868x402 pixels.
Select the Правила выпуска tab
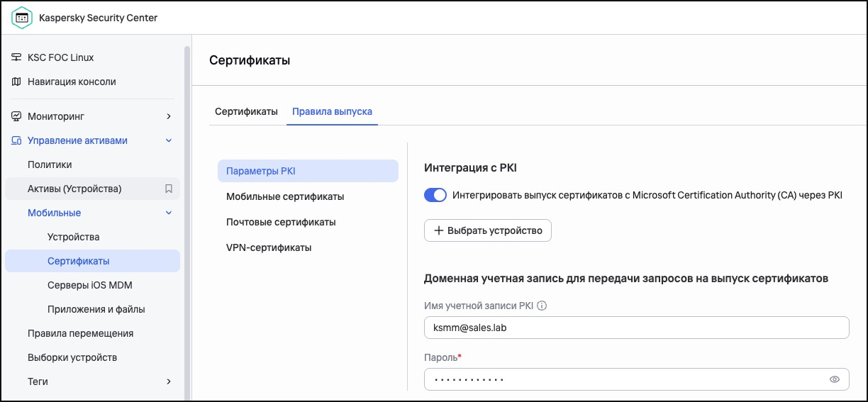pyautogui.click(x=332, y=112)
